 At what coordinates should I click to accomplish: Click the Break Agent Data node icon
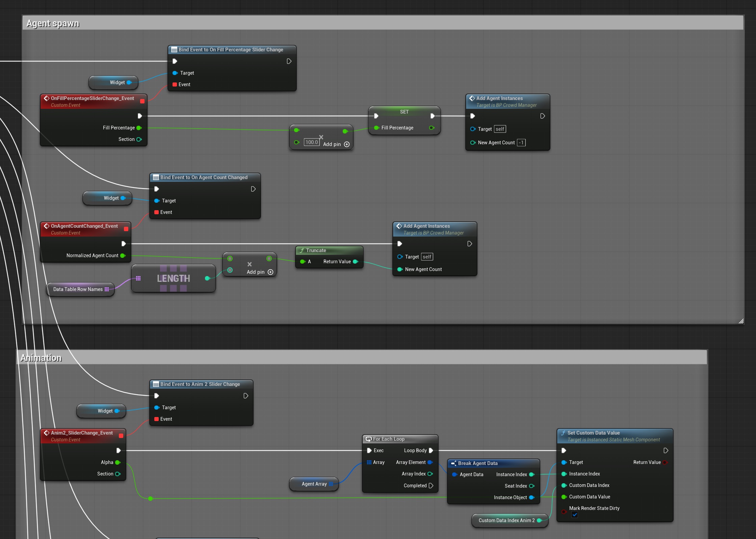tap(453, 463)
